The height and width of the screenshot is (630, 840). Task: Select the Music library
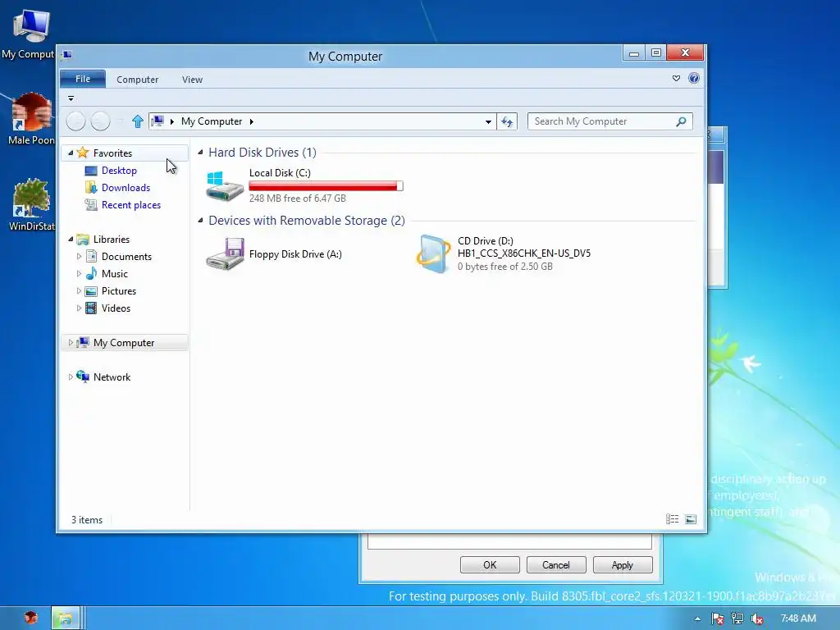115,274
